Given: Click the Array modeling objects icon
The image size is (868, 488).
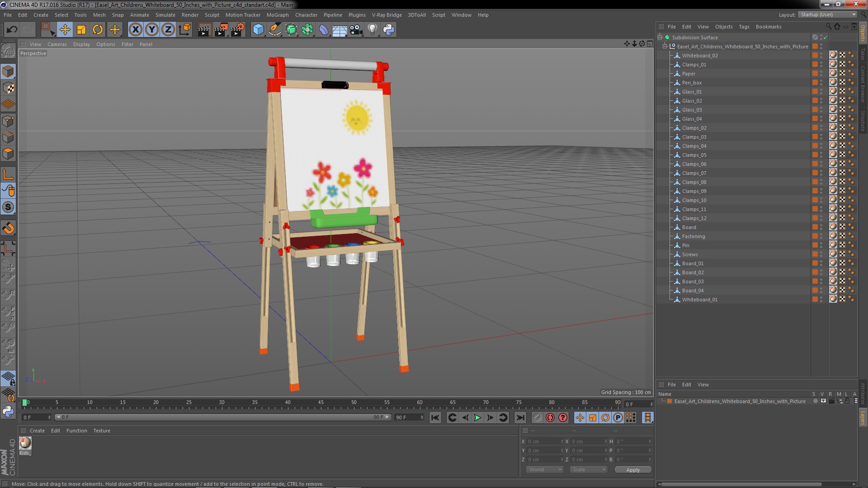Looking at the screenshot, I should point(307,30).
